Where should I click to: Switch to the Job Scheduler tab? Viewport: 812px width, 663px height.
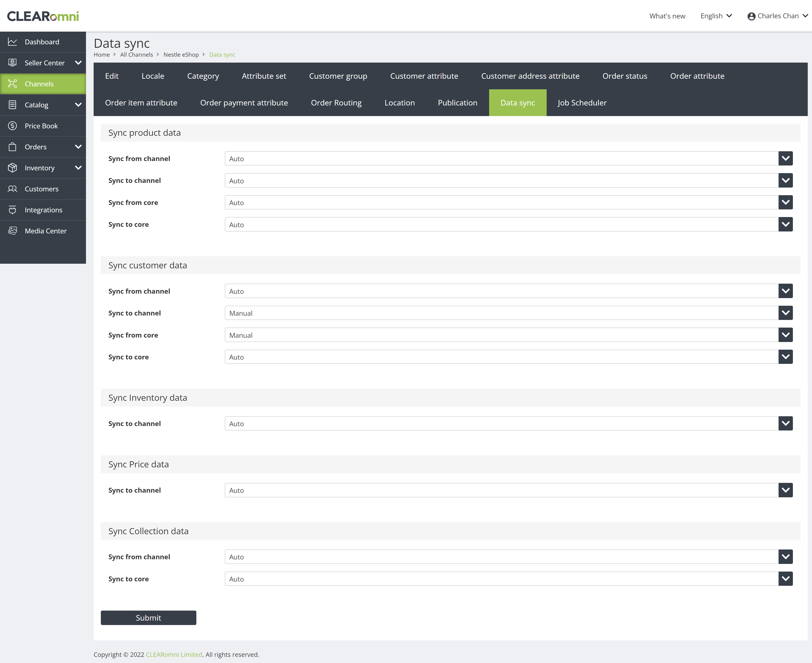pyautogui.click(x=582, y=103)
